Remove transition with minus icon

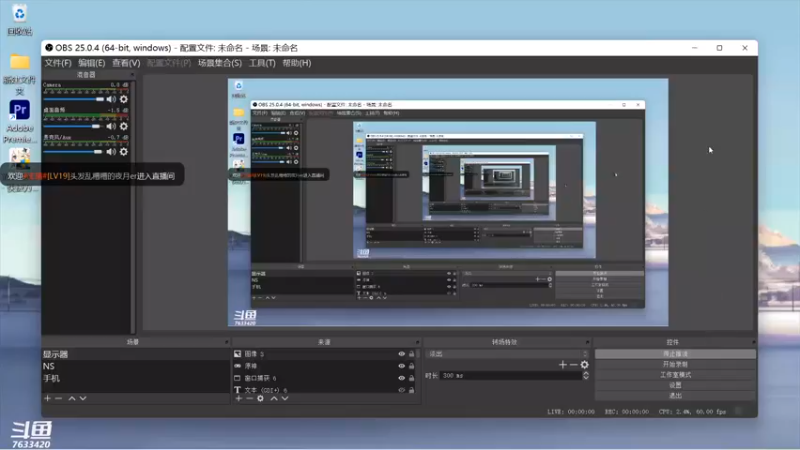tap(573, 364)
